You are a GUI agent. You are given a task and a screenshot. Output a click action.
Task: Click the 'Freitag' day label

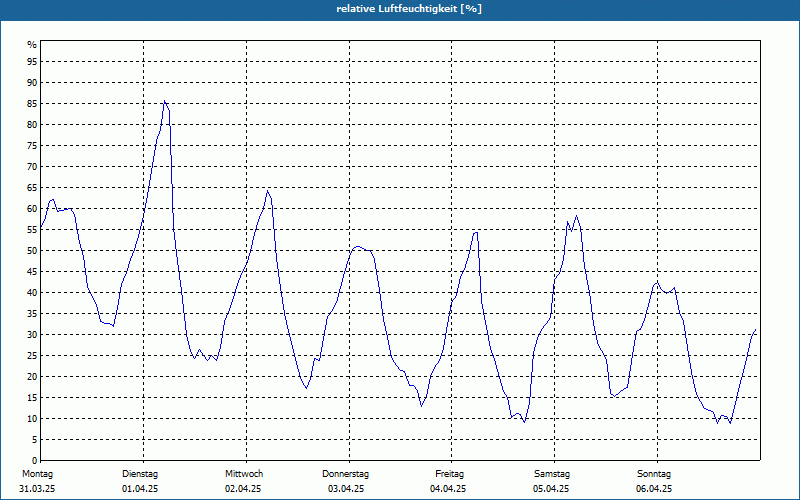click(x=449, y=474)
